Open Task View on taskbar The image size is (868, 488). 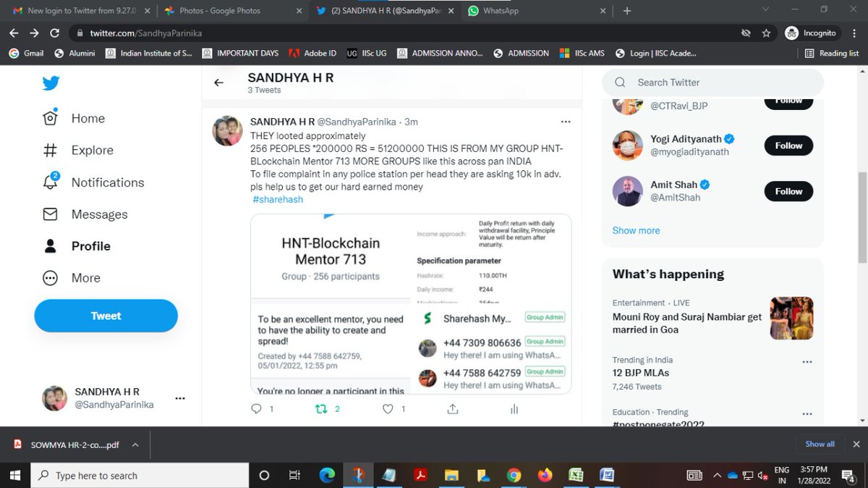pyautogui.click(x=294, y=476)
